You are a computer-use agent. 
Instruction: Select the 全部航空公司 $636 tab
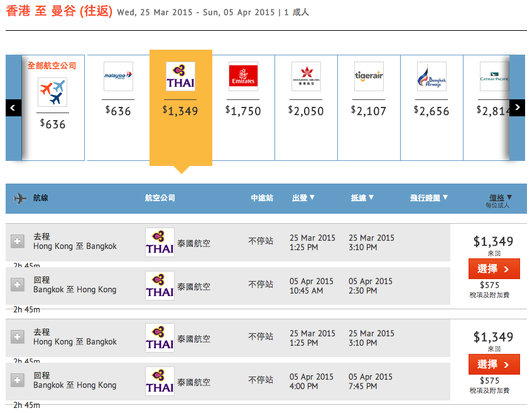point(53,107)
